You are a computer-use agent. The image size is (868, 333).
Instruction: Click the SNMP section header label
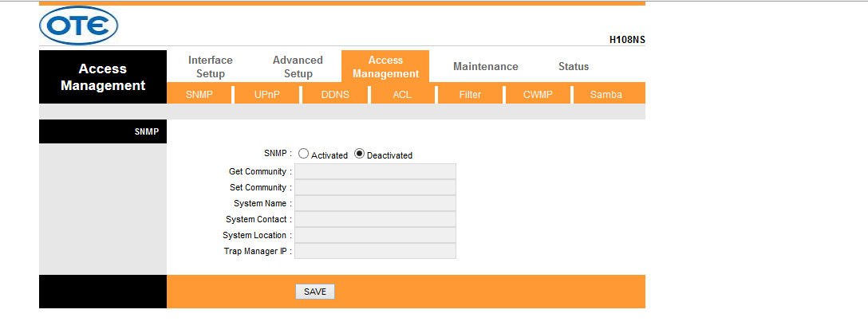pyautogui.click(x=146, y=131)
